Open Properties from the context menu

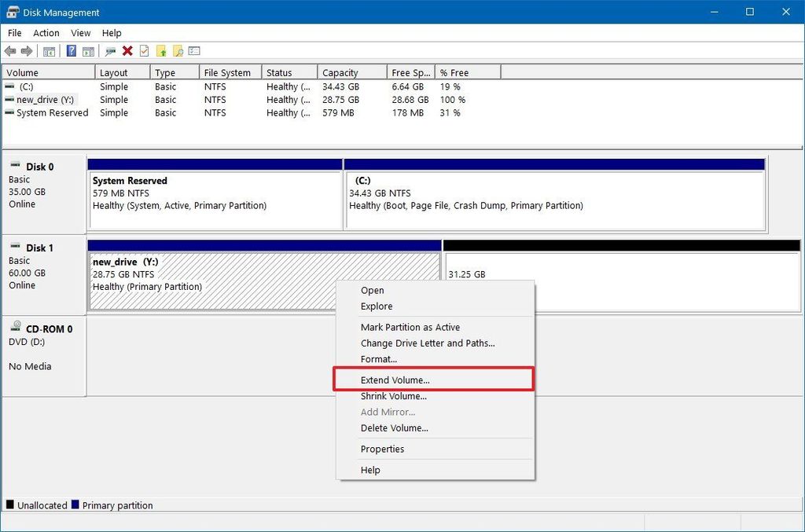pyautogui.click(x=383, y=449)
